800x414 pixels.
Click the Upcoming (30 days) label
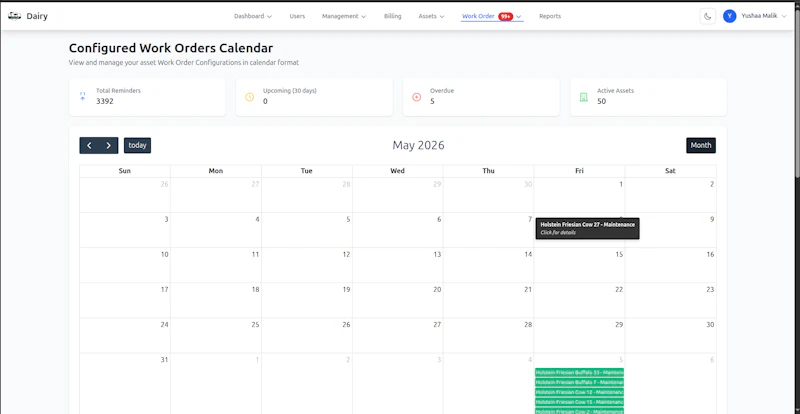click(290, 91)
